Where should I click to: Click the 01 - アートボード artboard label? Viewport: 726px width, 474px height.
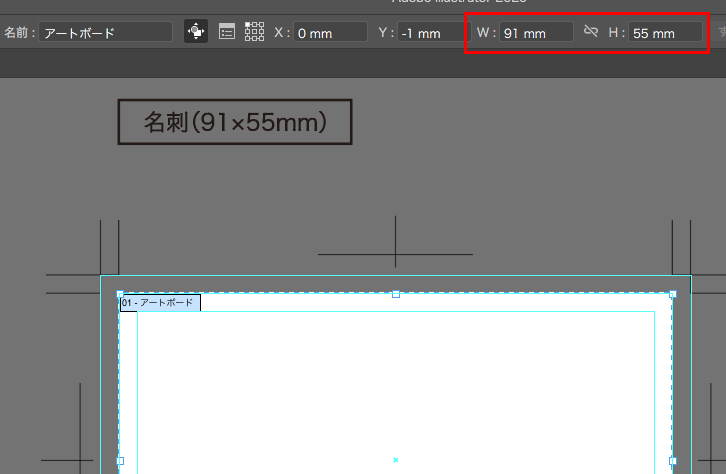[160, 303]
